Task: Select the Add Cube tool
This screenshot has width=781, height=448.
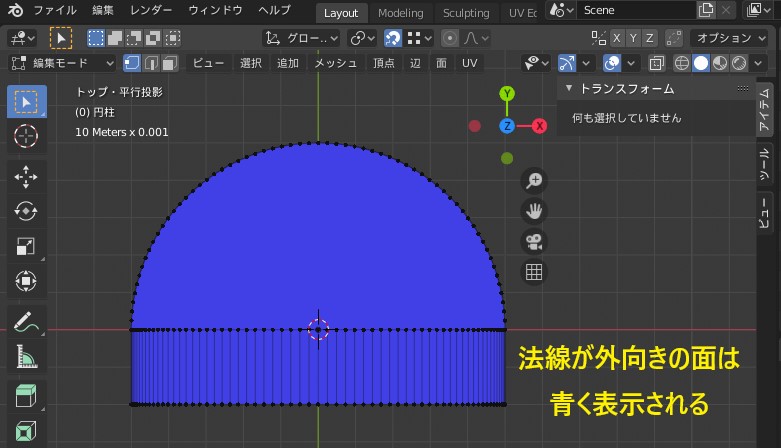Action: click(x=26, y=397)
